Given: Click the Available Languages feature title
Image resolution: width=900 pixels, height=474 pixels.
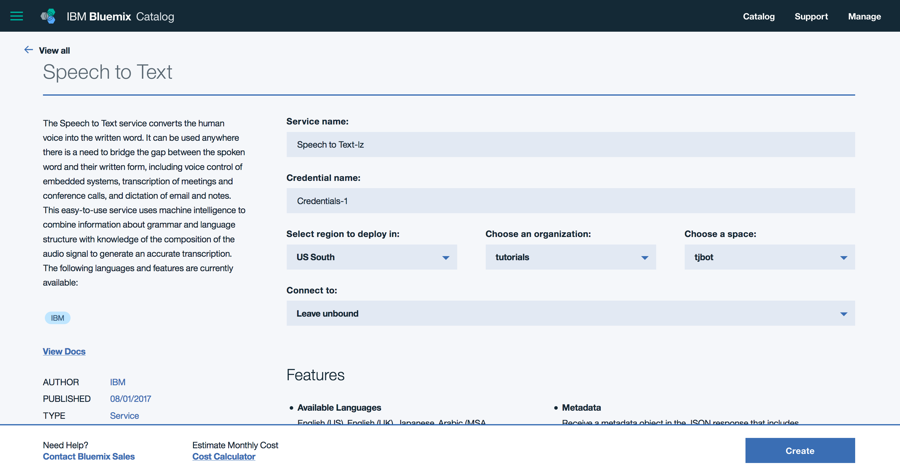Looking at the screenshot, I should coord(339,407).
